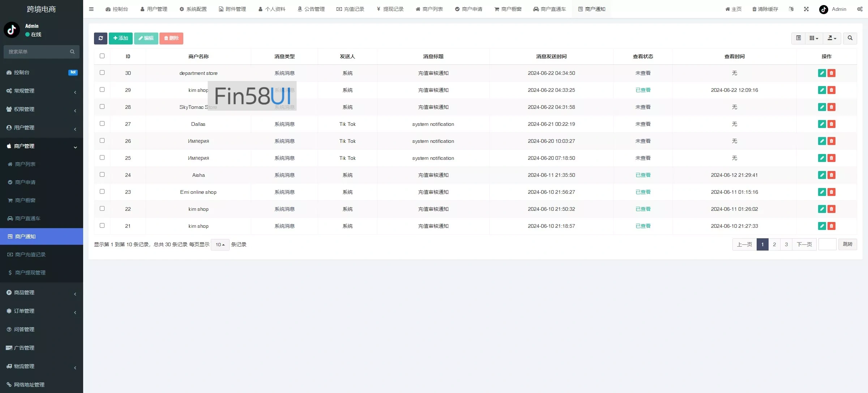This screenshot has height=393, width=868.
Task: Open the columns visibility dropdown
Action: [x=814, y=38]
